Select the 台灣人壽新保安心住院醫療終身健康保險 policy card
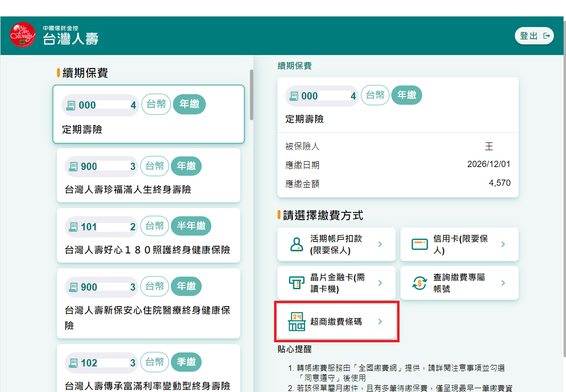This screenshot has width=566, height=392. (x=149, y=304)
